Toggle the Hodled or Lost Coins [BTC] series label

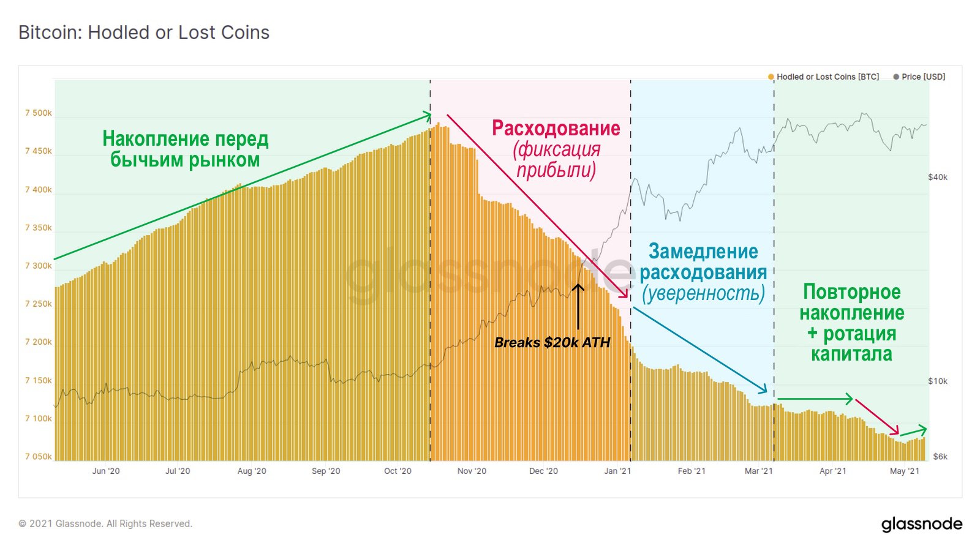(x=827, y=77)
